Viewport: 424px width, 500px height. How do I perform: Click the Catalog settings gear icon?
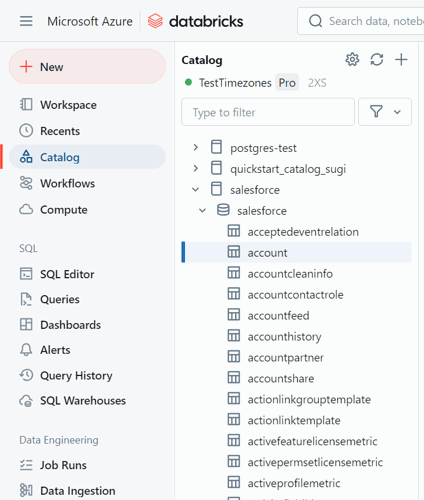[352, 60]
